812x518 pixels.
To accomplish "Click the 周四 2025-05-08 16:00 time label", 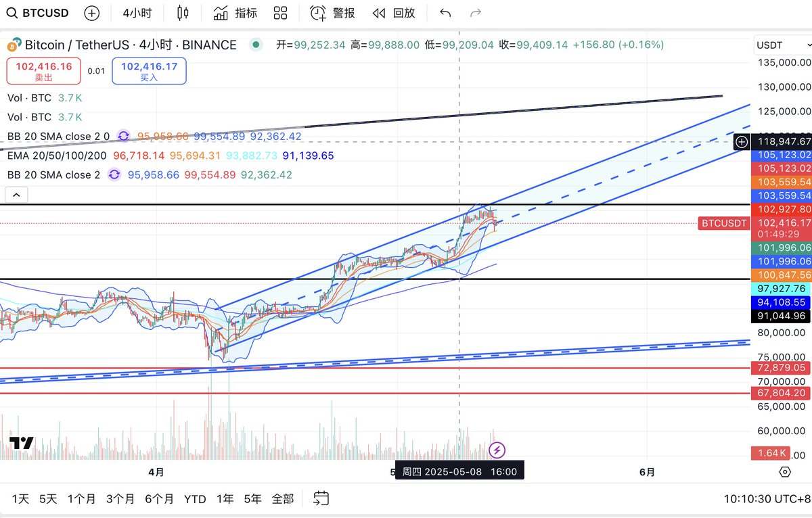I will tap(459, 471).
